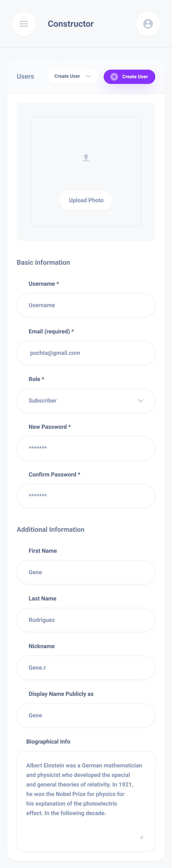Click the Upload Photo button
Image resolution: width=172 pixels, height=868 pixels.
(86, 200)
